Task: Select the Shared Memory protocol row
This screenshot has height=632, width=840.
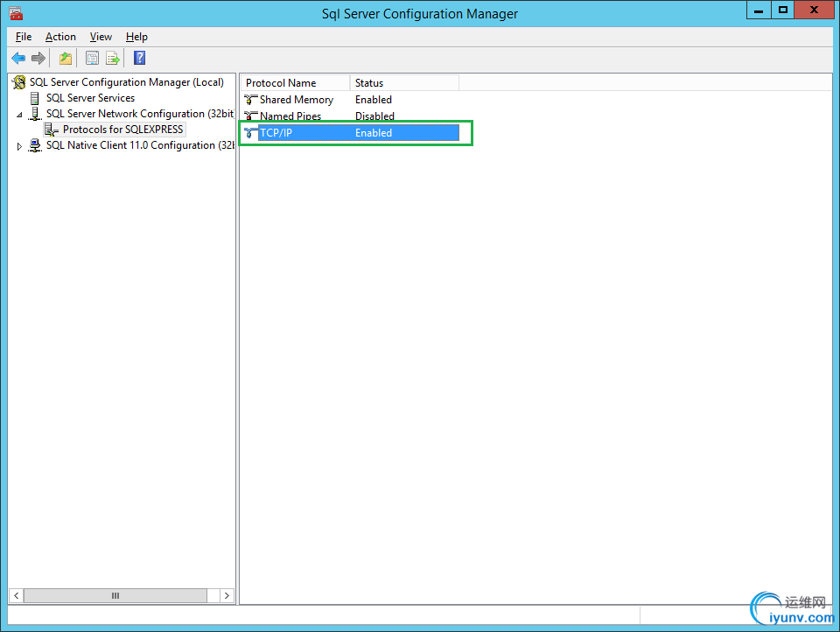Action: (352, 100)
